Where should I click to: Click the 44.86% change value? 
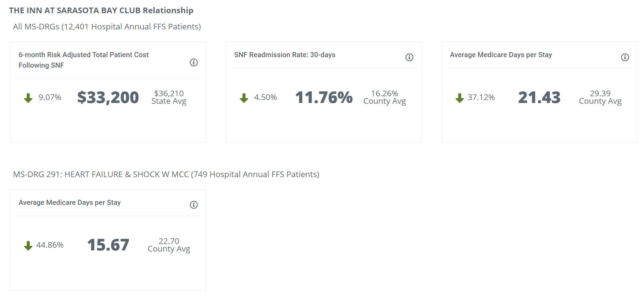pos(50,245)
